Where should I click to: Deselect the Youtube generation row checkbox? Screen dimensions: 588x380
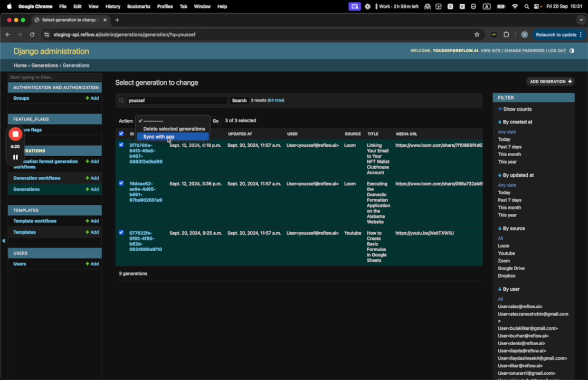click(x=121, y=232)
